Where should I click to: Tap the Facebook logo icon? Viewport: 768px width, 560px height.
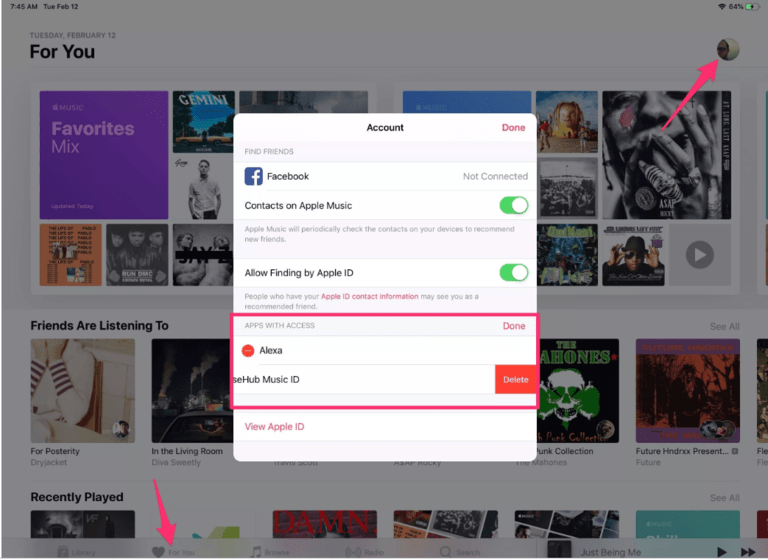point(253,176)
